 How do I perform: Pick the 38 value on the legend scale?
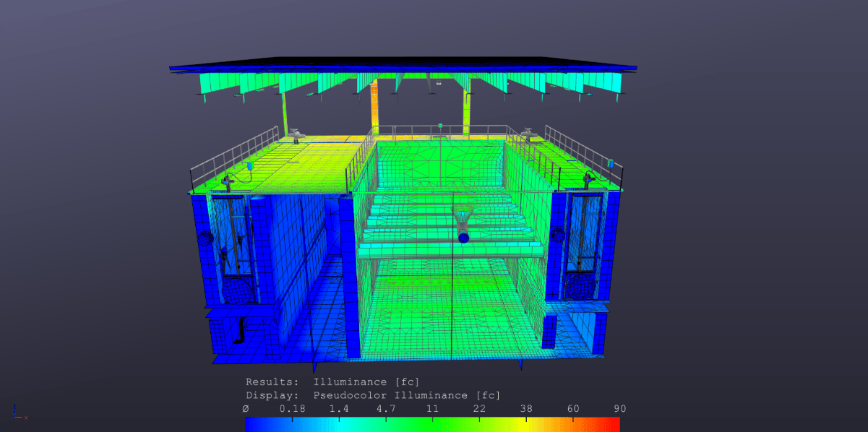pyautogui.click(x=526, y=409)
